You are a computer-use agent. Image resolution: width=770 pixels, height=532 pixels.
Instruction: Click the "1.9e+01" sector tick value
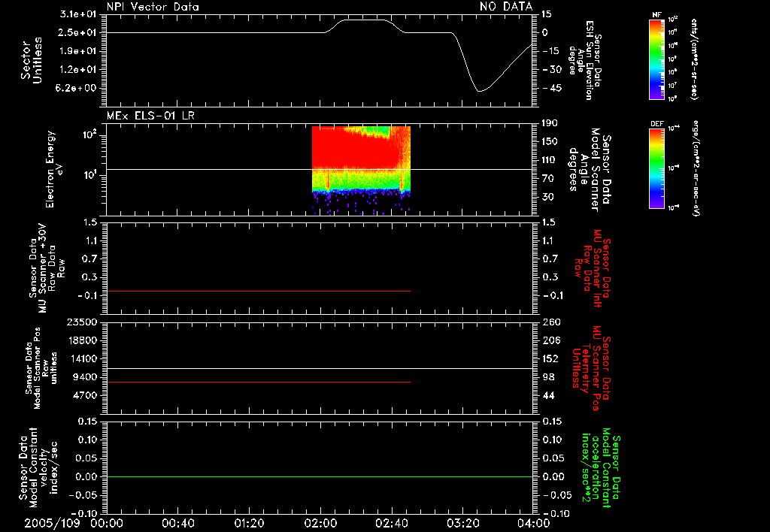(77, 51)
